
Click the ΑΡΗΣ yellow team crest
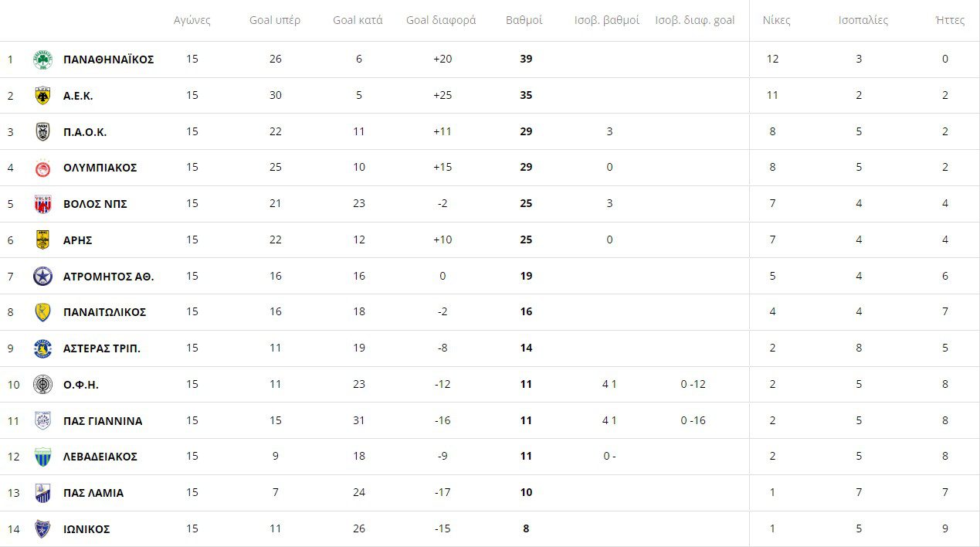tap(42, 240)
